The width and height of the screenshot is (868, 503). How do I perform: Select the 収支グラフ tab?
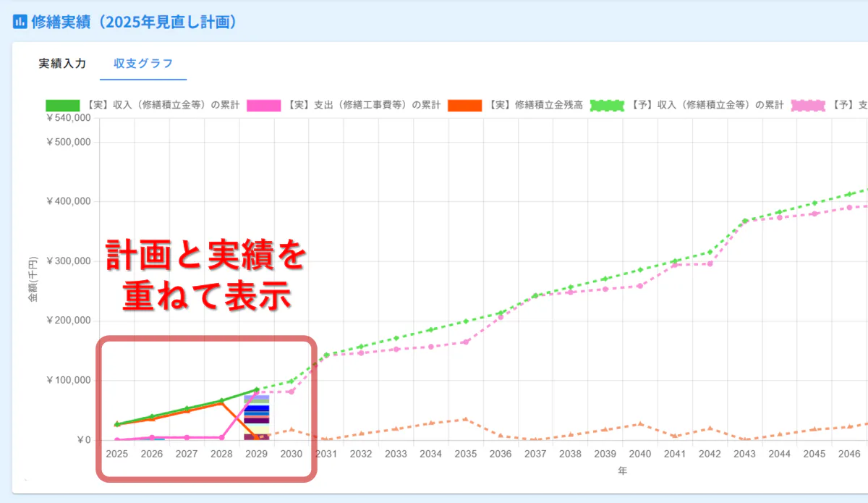coord(143,63)
